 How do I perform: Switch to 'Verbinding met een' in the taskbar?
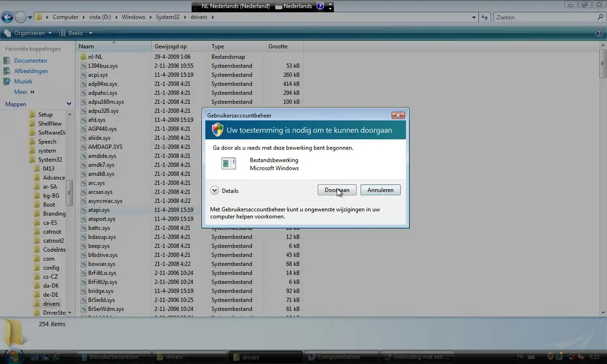(417, 357)
